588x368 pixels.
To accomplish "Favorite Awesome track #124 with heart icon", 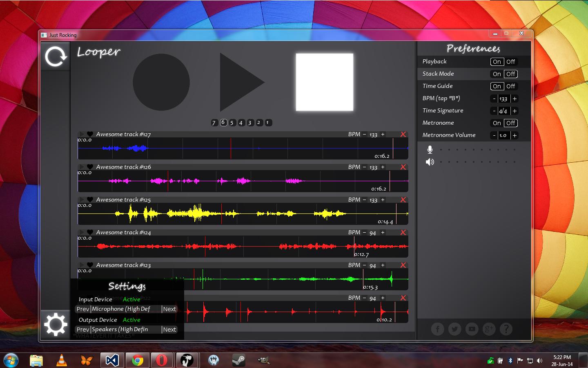I will click(90, 232).
